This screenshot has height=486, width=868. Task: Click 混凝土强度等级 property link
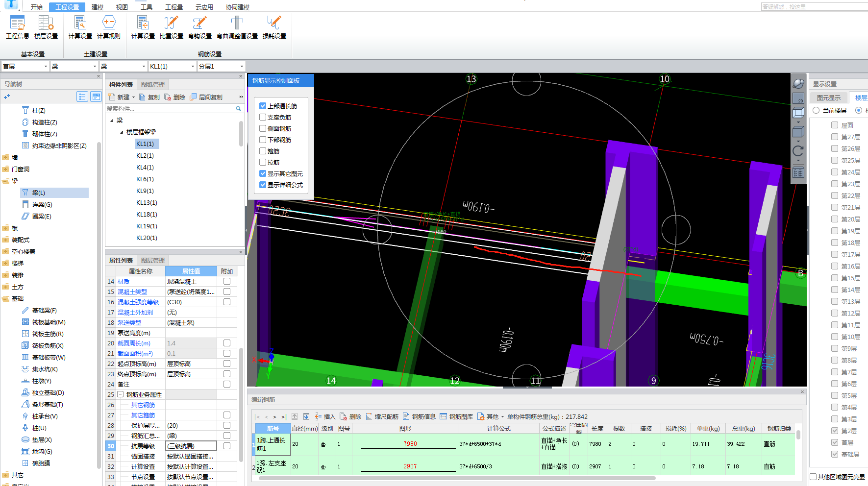coord(138,302)
